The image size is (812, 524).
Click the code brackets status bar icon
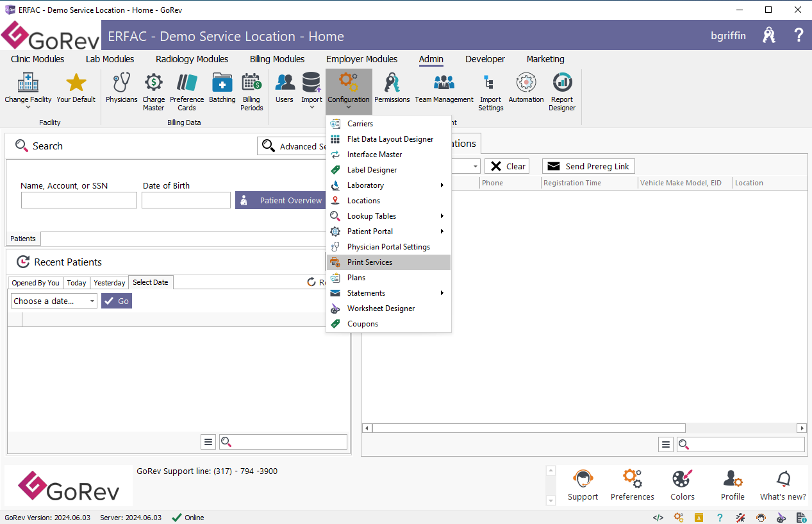(658, 518)
